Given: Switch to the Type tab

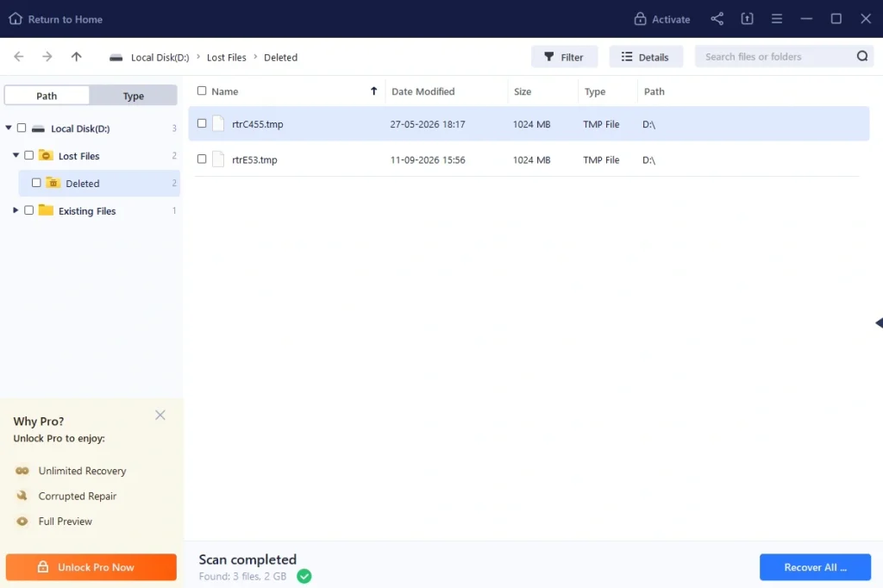Looking at the screenshot, I should [x=134, y=95].
